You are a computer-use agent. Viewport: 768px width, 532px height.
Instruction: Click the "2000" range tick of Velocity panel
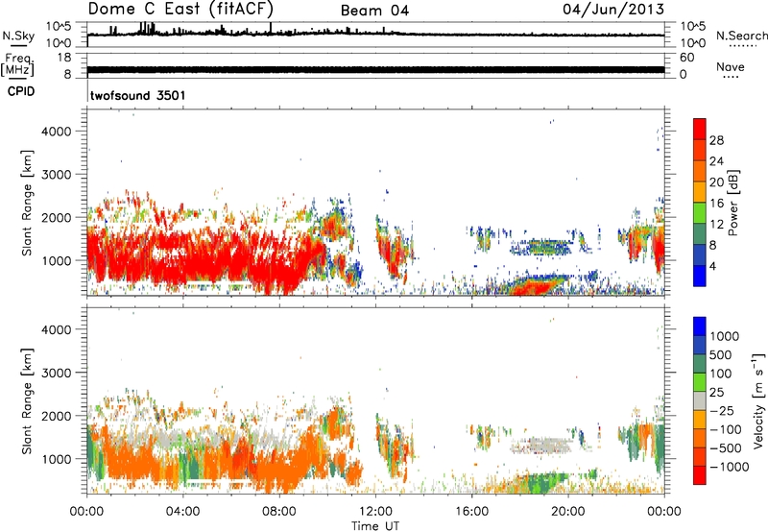(x=57, y=416)
